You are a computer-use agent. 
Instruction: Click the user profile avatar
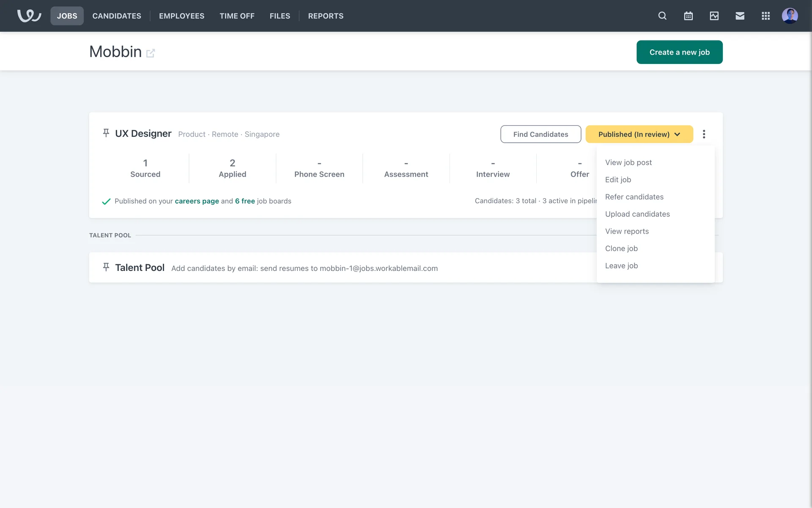[790, 16]
